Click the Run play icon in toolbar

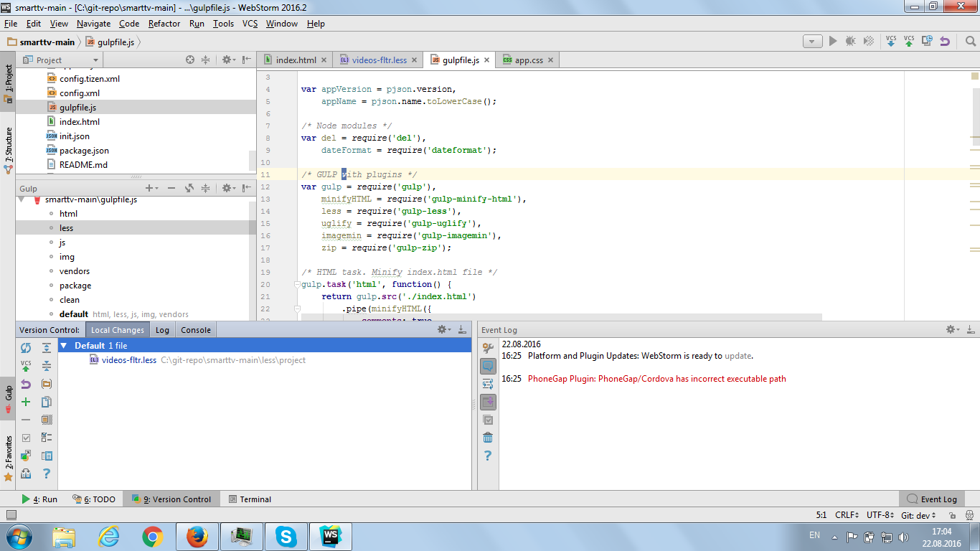point(833,41)
